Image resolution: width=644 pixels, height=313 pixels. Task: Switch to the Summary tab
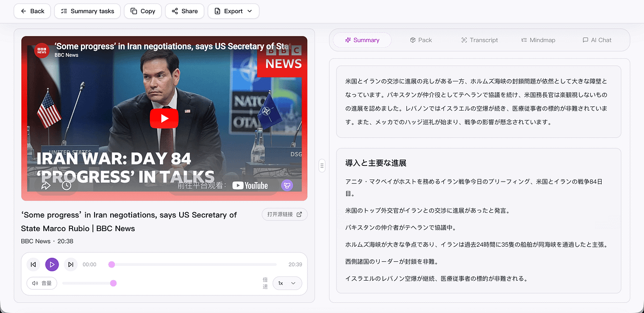click(x=362, y=40)
